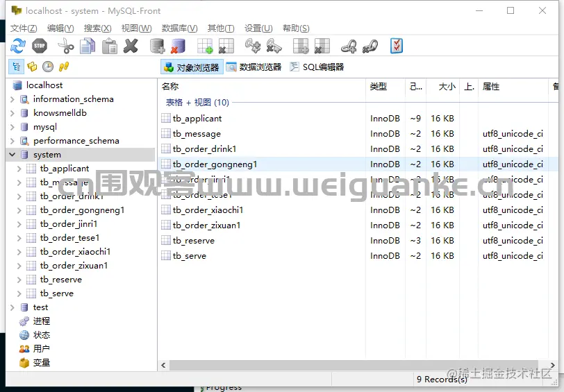The image size is (564, 392).
Task: Expand the information_schema database node
Action: [13, 99]
